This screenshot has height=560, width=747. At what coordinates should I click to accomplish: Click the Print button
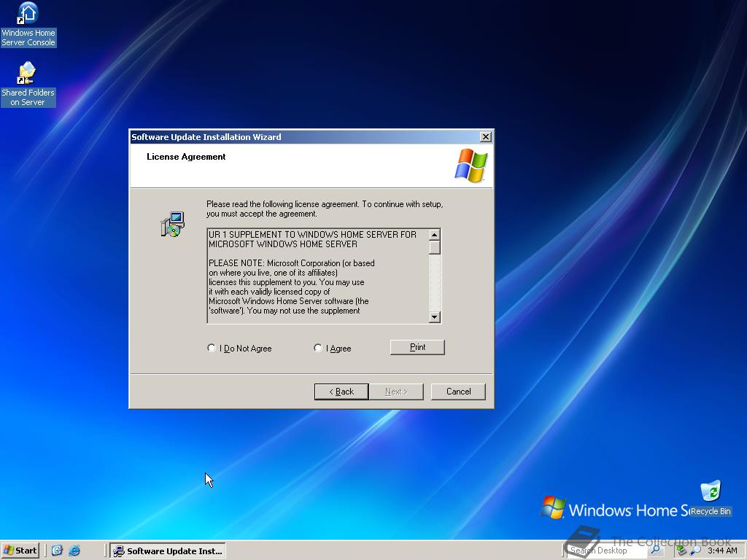tap(417, 347)
